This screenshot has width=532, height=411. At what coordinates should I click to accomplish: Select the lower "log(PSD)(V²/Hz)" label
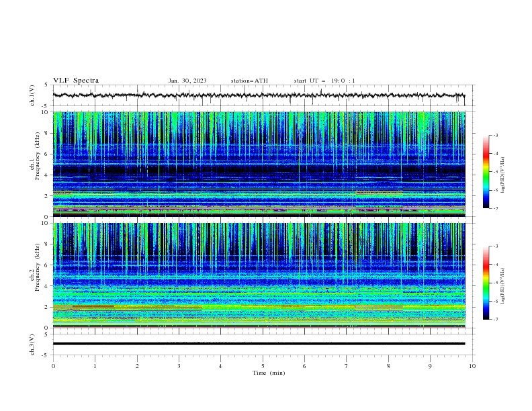pos(502,285)
